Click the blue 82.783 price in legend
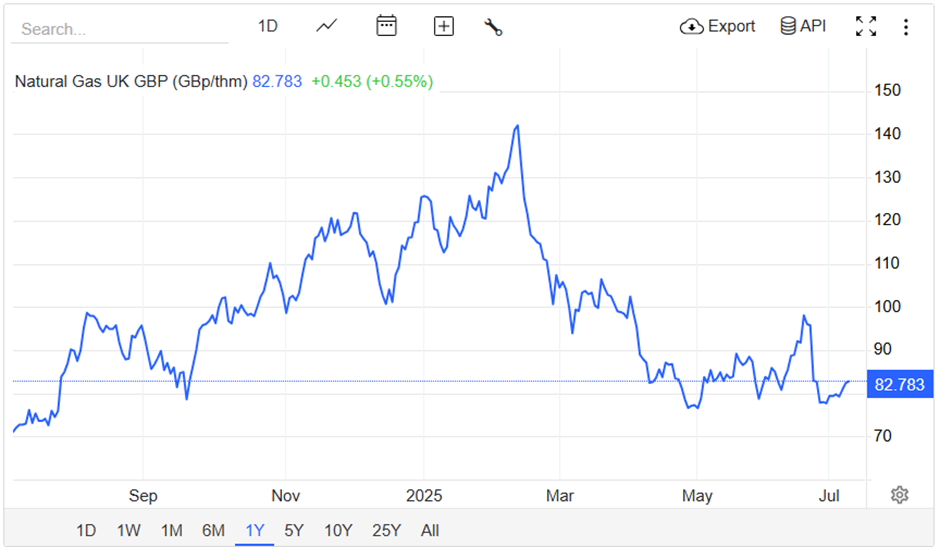940x547 pixels. point(277,82)
